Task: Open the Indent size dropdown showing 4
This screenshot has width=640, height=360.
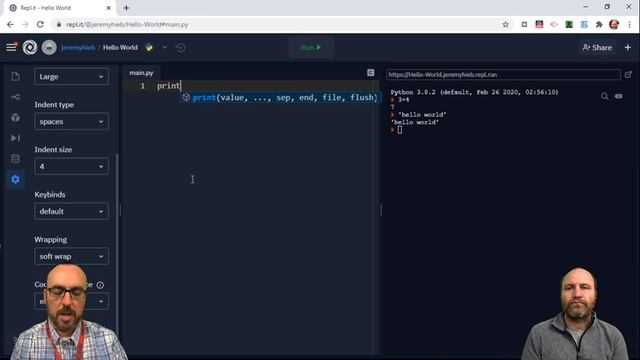Action: click(71, 167)
